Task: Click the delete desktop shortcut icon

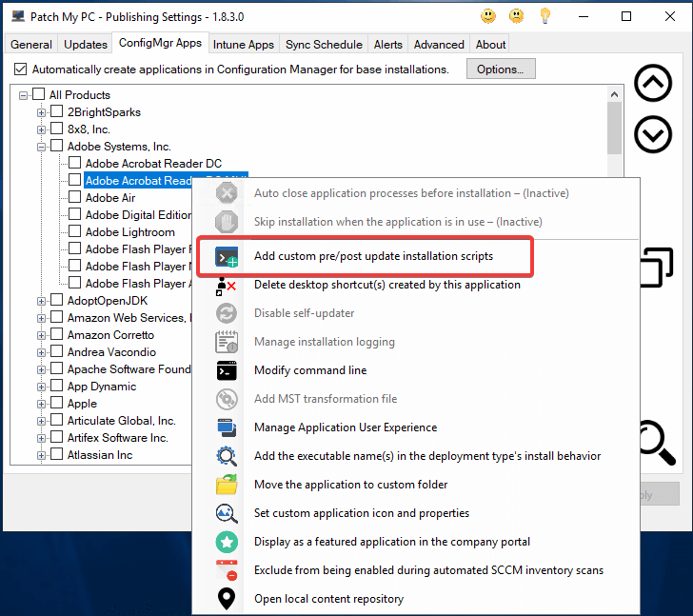Action: coord(226,286)
